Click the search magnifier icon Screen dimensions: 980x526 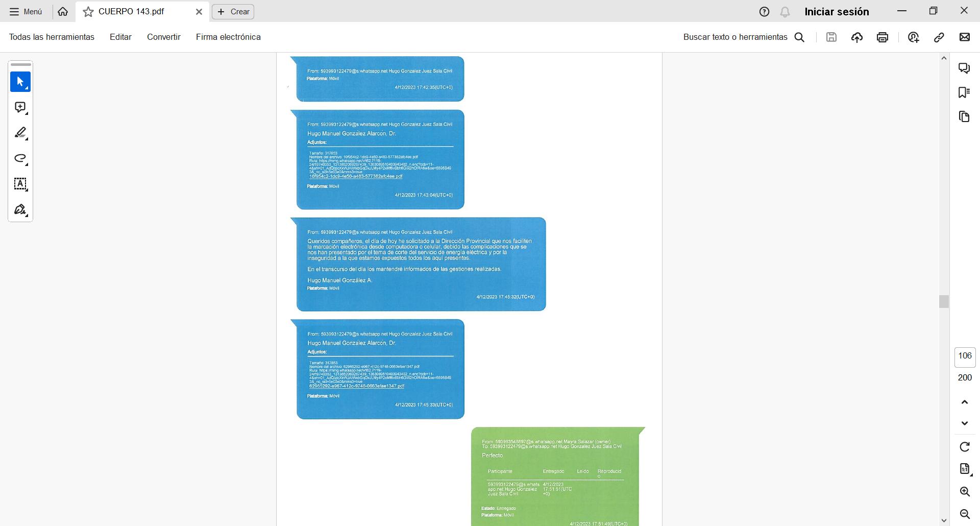[x=800, y=37]
